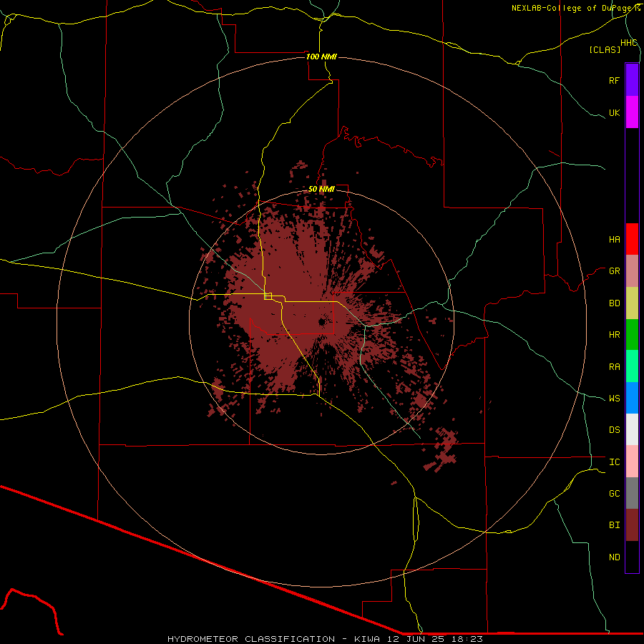Click the BI legend label
The image size is (644, 644).
[614, 525]
